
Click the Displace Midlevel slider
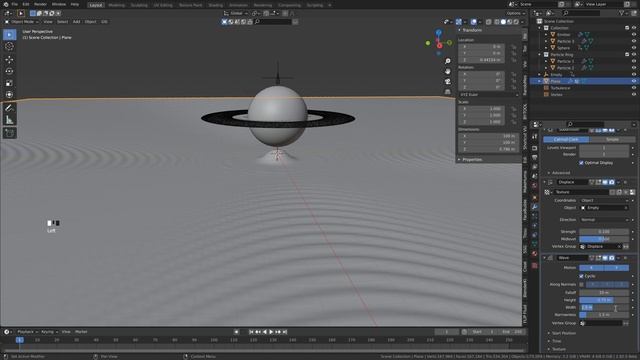[604, 239]
